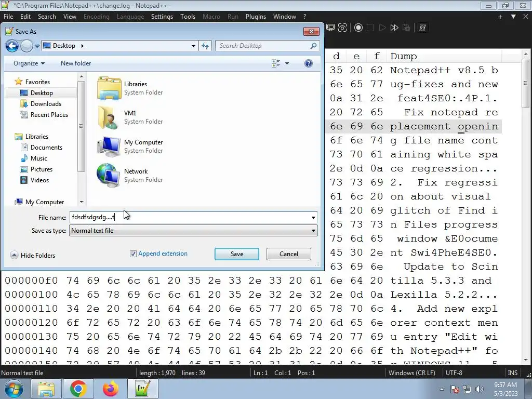
Task: Show hidden tray icons arrow
Action: click(442, 389)
